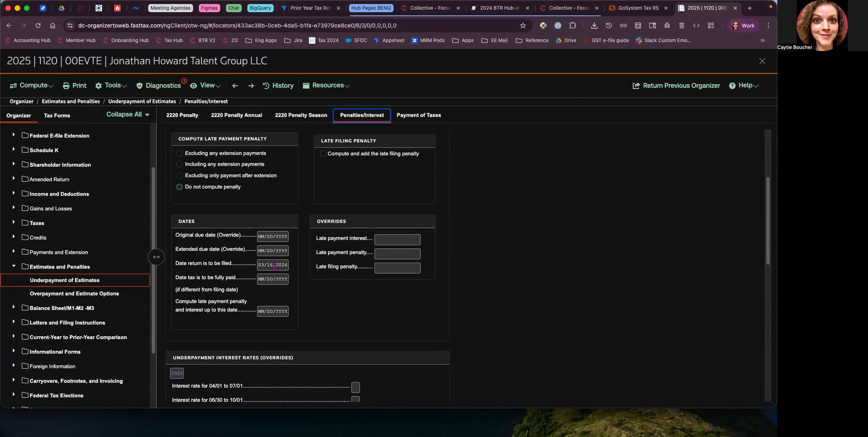Expand the Income and Deductions folder

(14, 193)
